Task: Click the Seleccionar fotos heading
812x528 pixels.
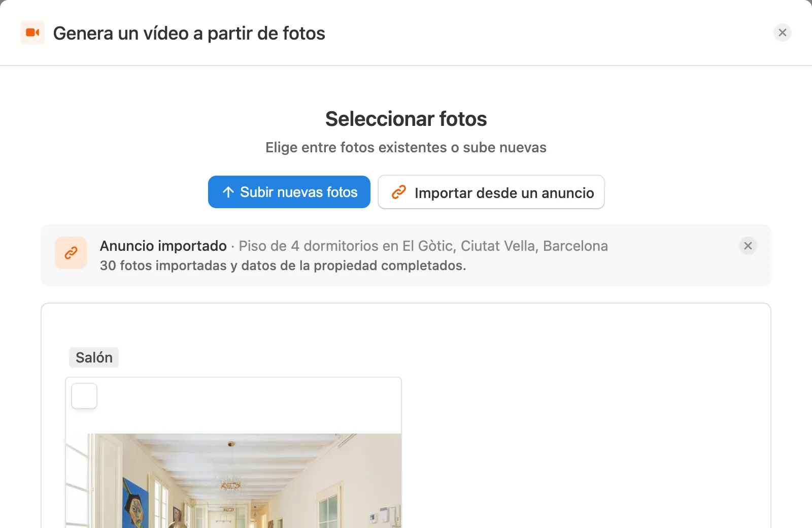Action: pos(406,119)
